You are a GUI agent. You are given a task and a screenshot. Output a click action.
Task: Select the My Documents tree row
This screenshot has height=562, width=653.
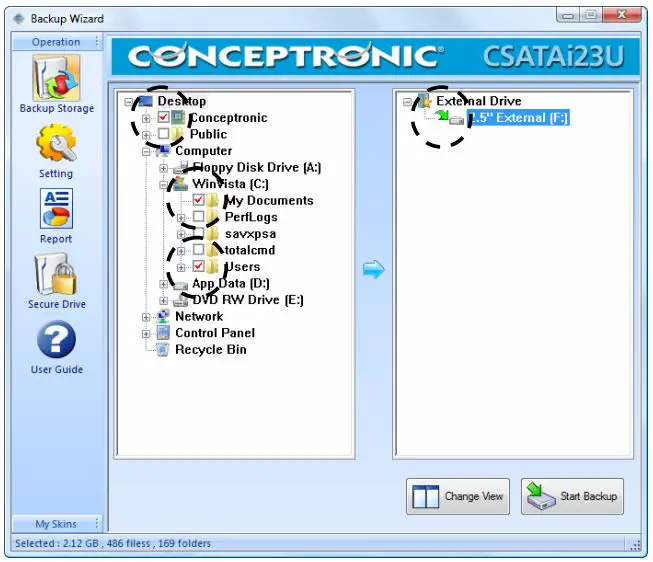pos(269,200)
